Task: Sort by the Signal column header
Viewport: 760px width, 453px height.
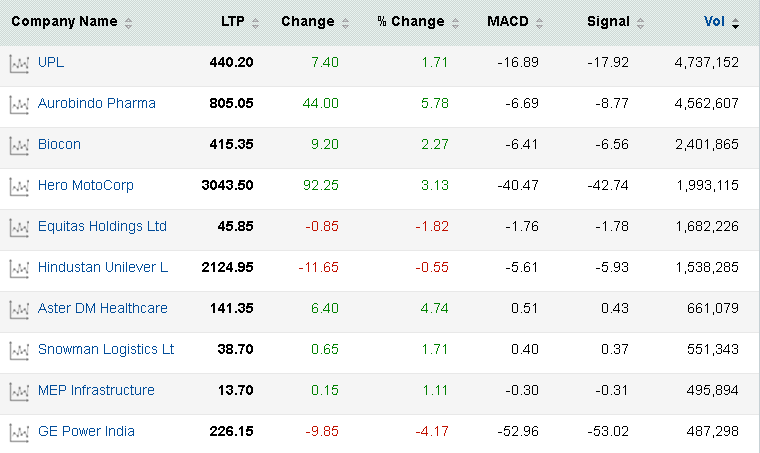Action: 608,21
